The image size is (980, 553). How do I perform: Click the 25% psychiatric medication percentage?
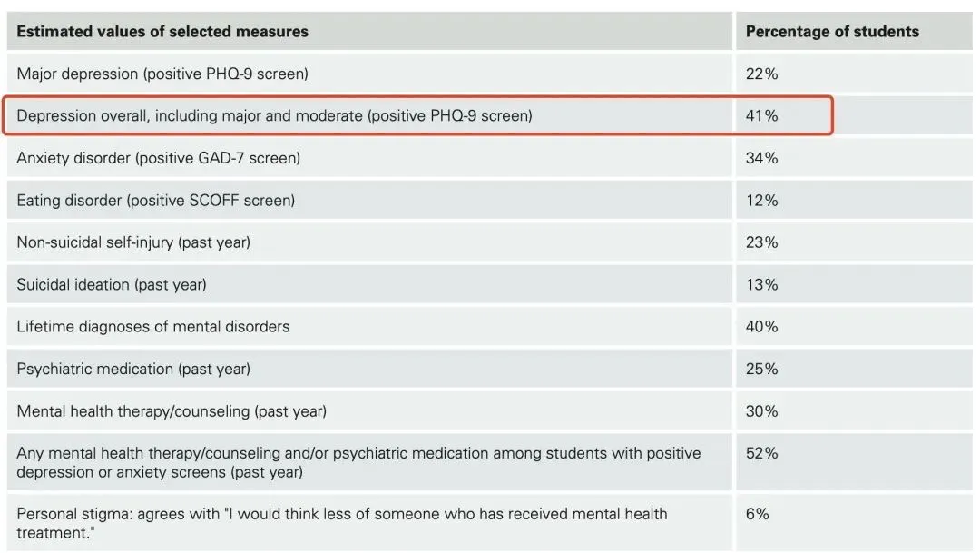(761, 369)
